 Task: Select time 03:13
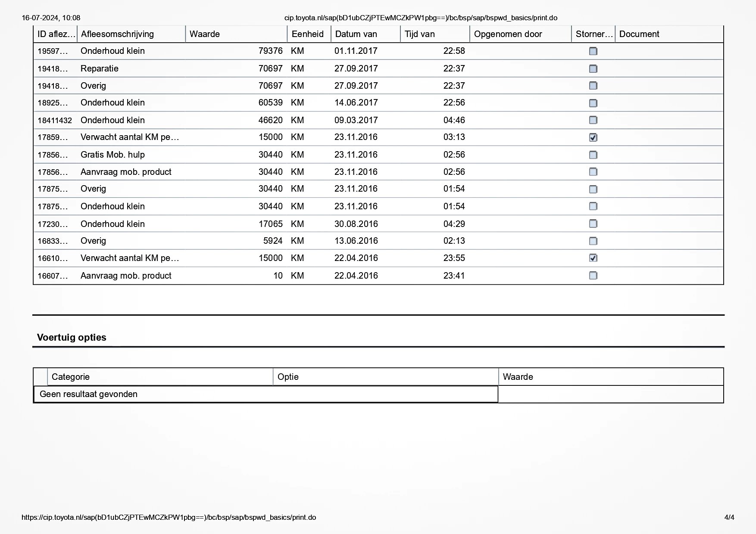point(454,137)
